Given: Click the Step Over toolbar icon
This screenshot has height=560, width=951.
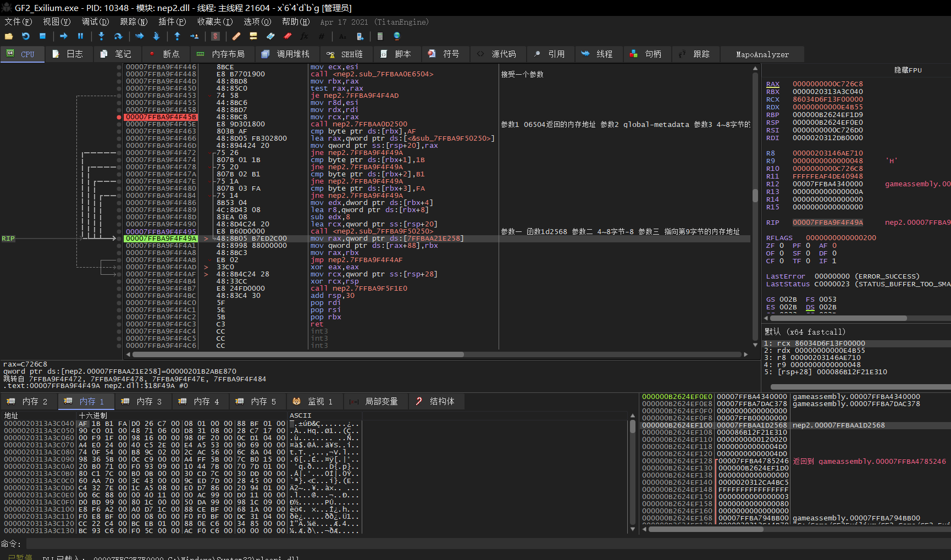Looking at the screenshot, I should (x=118, y=36).
